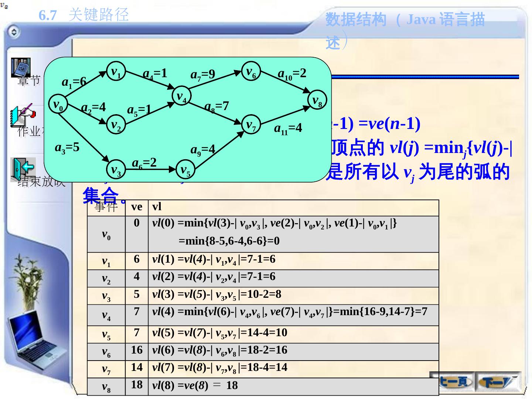Screen dimensions: 532x399
Task: Go to next page with 下一页 button
Action: [x=498, y=382]
